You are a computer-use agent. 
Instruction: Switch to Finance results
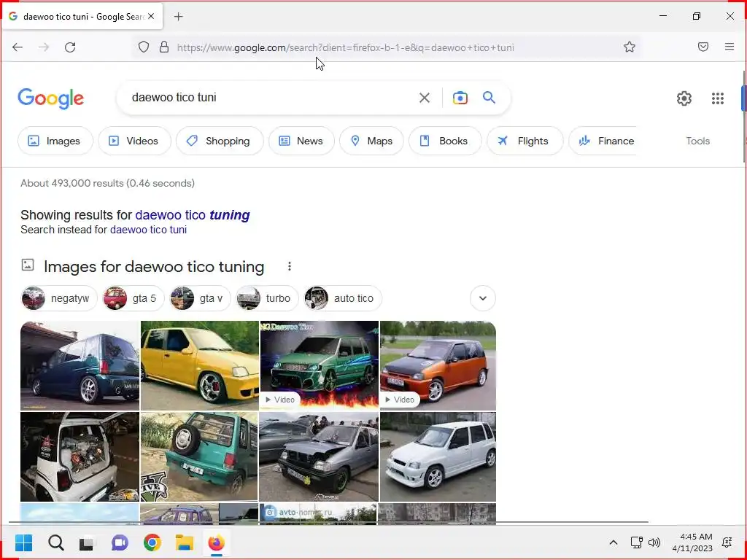coord(603,141)
